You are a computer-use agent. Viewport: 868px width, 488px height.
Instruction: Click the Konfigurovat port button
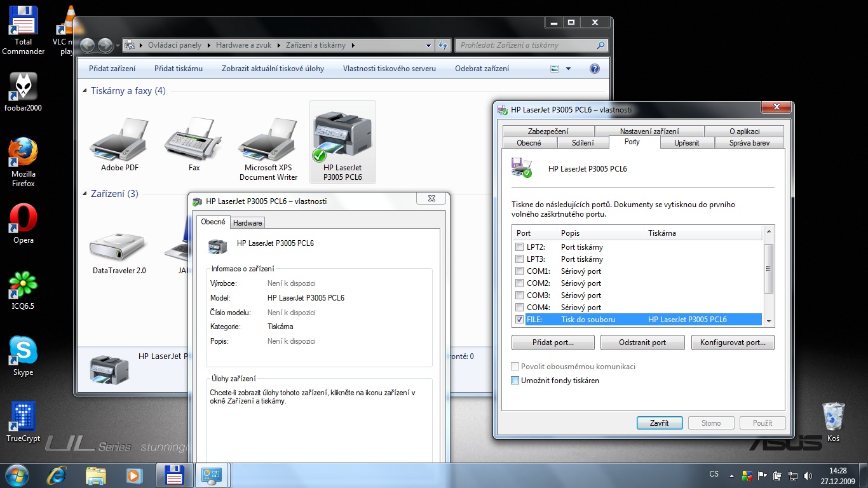click(x=733, y=342)
